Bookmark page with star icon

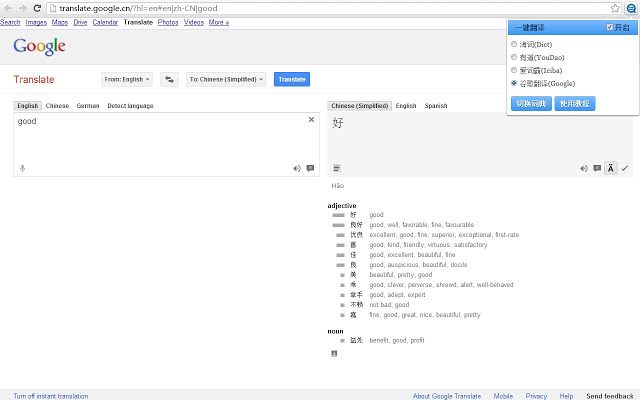615,8
